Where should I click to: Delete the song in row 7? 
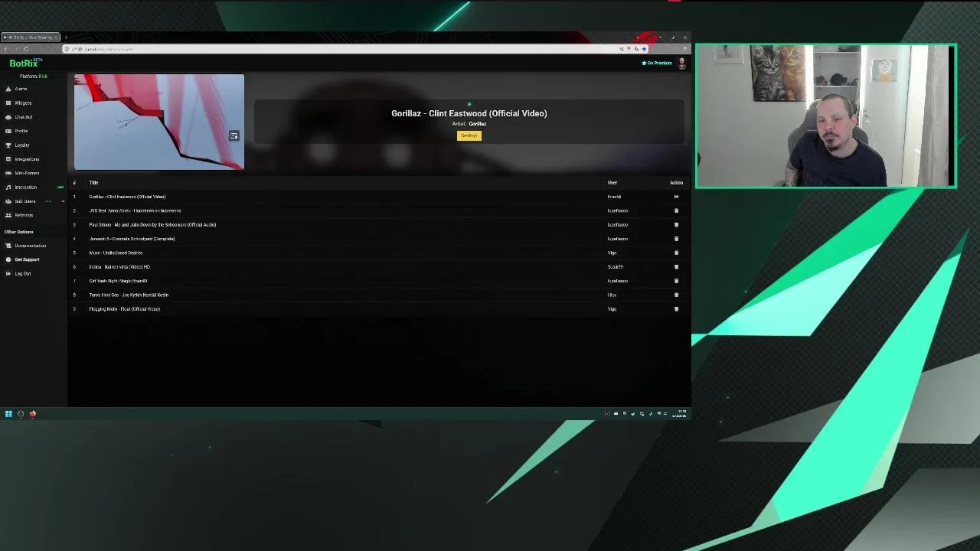(676, 281)
